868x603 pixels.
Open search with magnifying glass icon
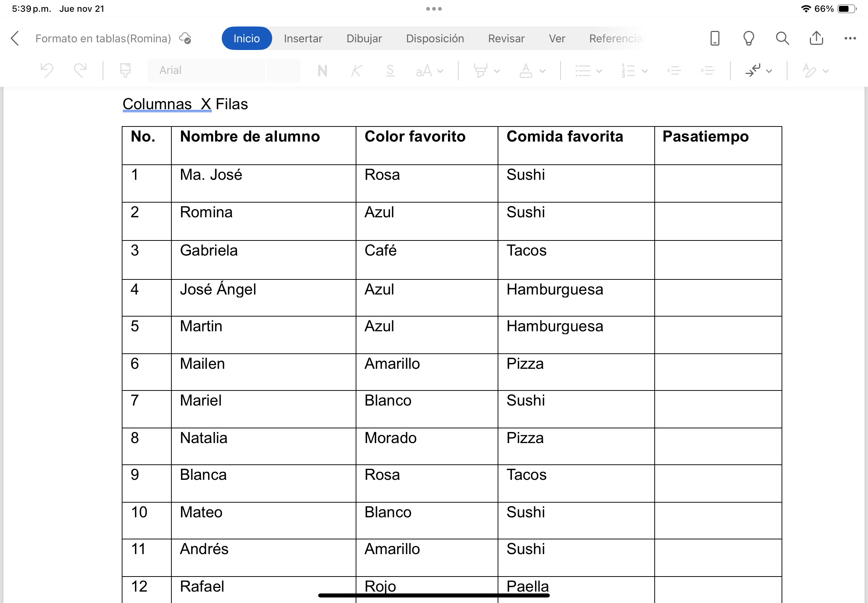point(782,38)
